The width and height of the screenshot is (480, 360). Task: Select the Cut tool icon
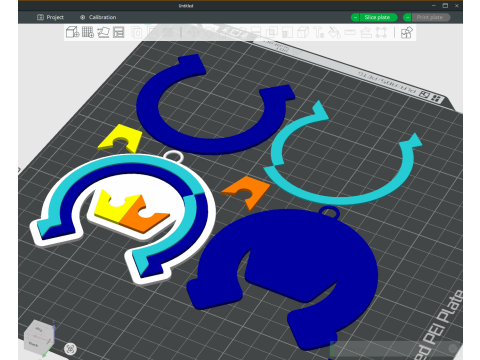[255, 32]
